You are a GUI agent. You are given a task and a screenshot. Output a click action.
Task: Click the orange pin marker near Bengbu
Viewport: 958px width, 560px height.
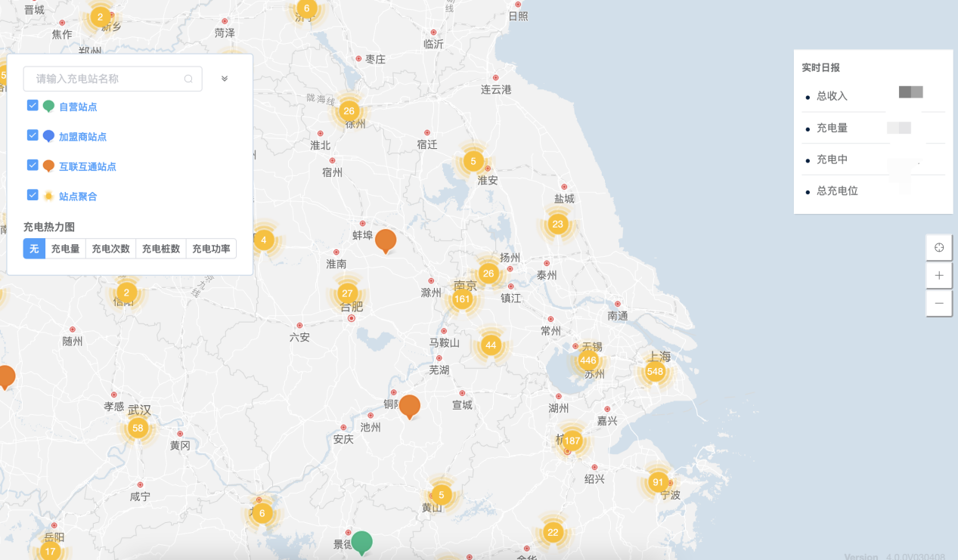(386, 240)
